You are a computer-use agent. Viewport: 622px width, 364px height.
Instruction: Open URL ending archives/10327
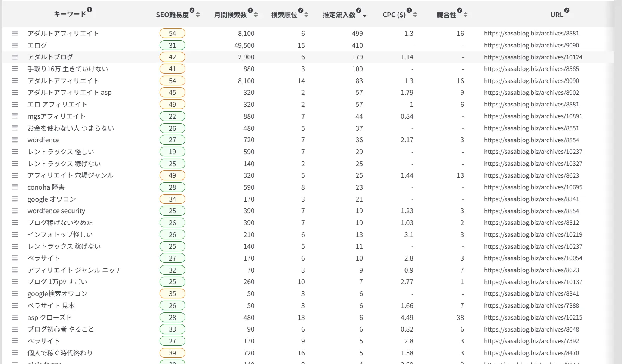pos(533,164)
